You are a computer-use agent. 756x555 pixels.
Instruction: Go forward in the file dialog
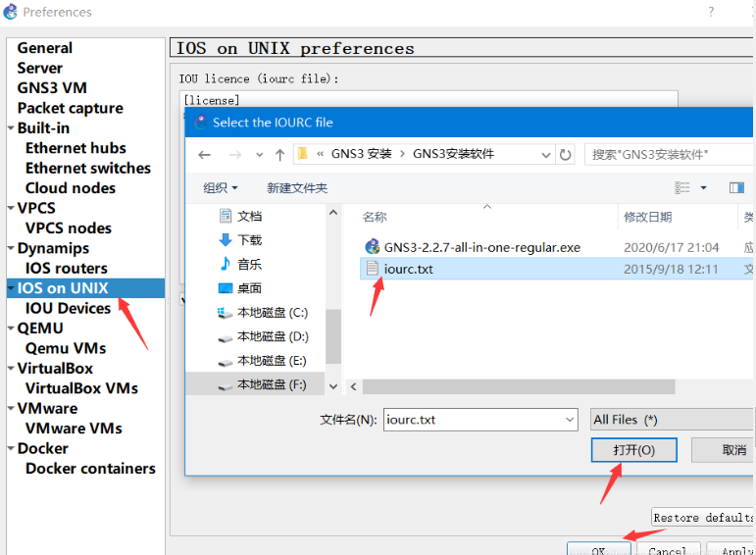(x=234, y=155)
